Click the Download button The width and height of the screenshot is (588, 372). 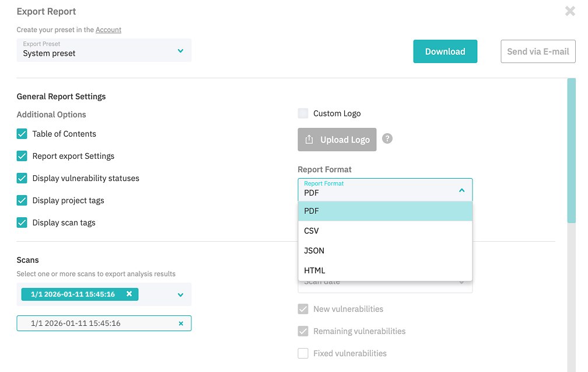445,51
